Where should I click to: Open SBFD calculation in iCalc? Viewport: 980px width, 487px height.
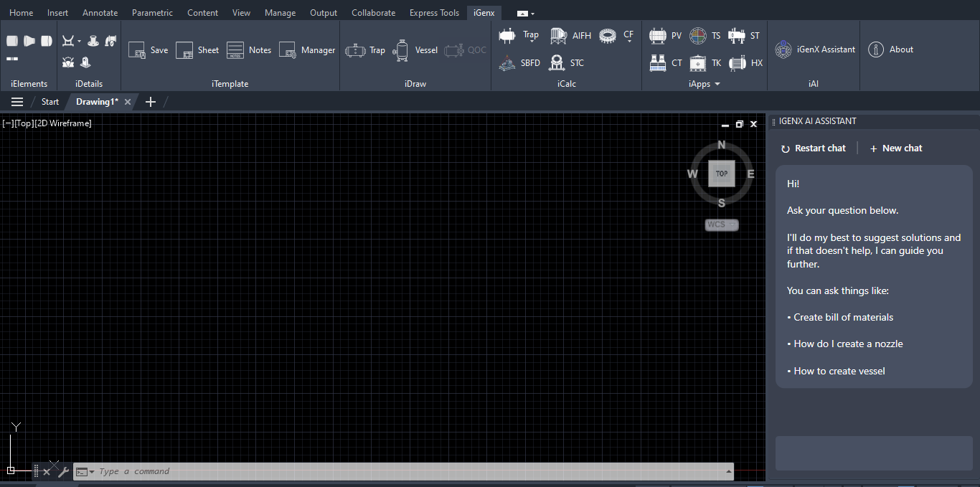(519, 63)
